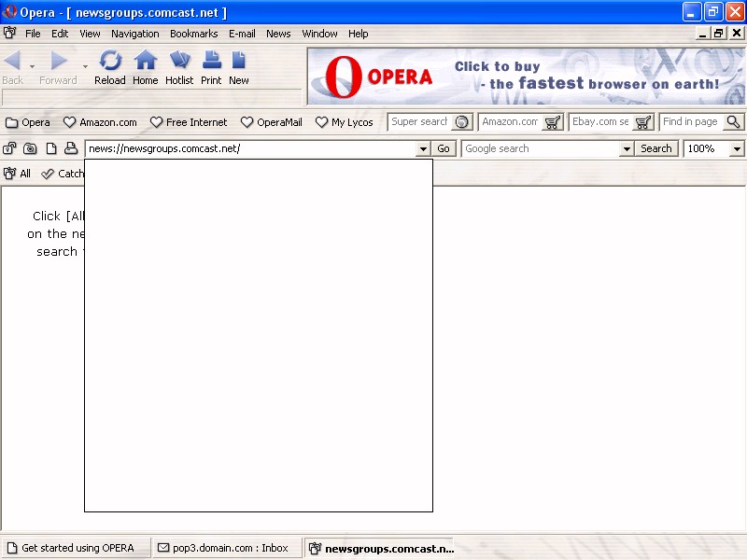The height and width of the screenshot is (560, 747).
Task: Click the lock icon in the address bar
Action: 9,148
